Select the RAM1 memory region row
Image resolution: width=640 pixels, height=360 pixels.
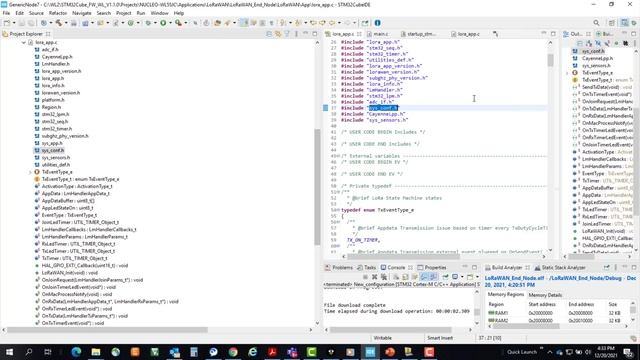pyautogui.click(x=558, y=313)
